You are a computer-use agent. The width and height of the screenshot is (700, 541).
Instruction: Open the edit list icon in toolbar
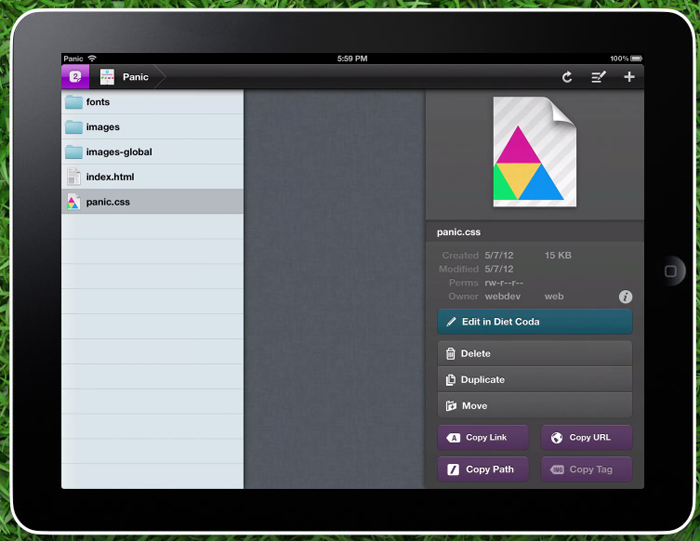coord(598,77)
